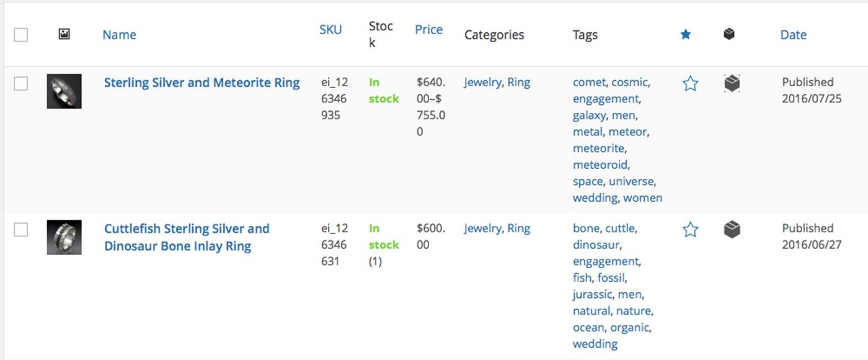Click the image column header icon
Image resolution: width=868 pixels, height=360 pixels.
point(64,35)
